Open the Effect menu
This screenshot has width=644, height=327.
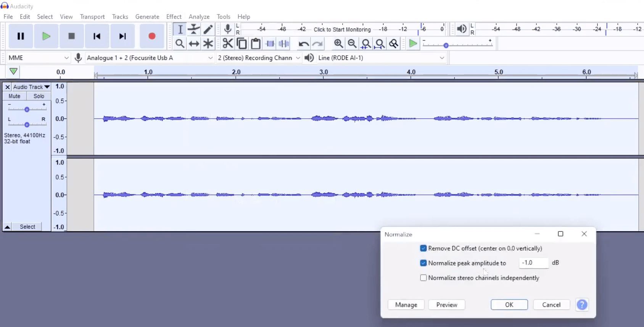(x=174, y=17)
